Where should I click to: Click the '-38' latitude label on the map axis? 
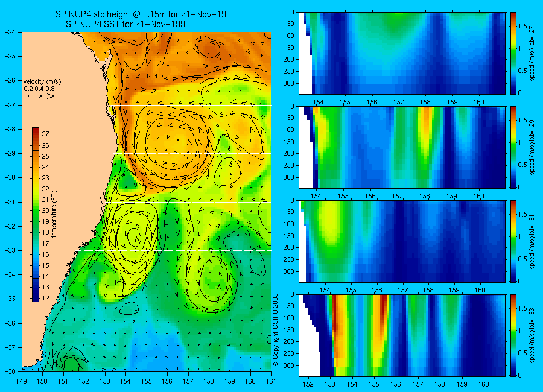(10, 371)
